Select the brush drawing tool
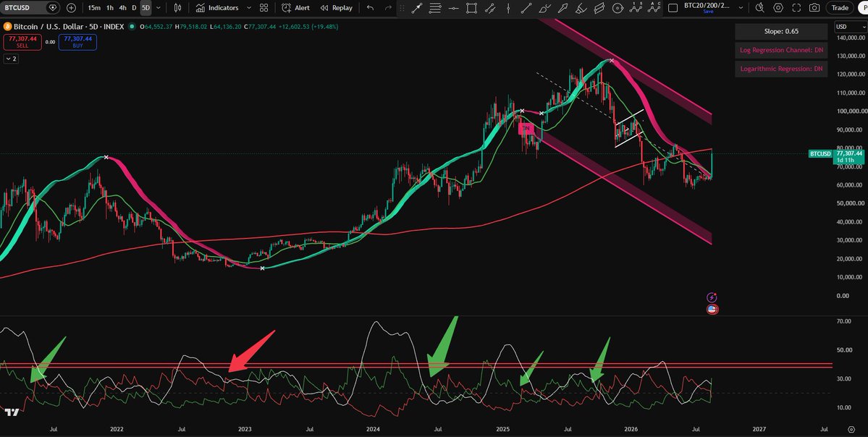Viewport: 868px width, 437px height. click(x=544, y=8)
